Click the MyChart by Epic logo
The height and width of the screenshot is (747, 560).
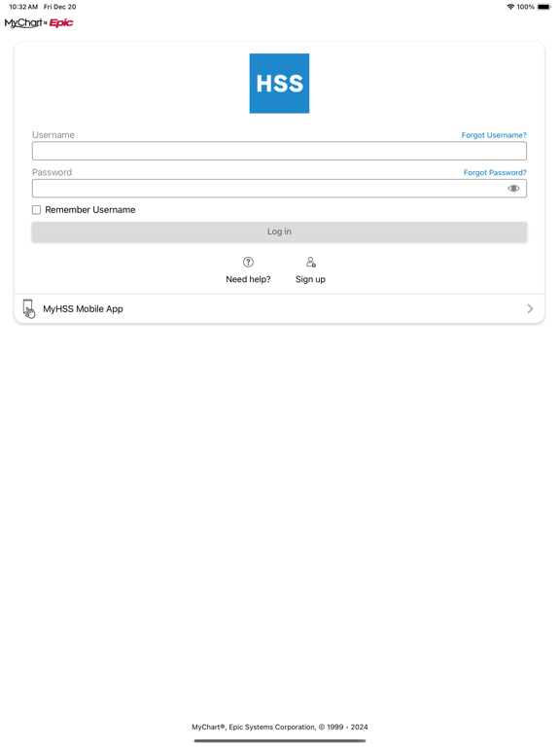tap(39, 23)
